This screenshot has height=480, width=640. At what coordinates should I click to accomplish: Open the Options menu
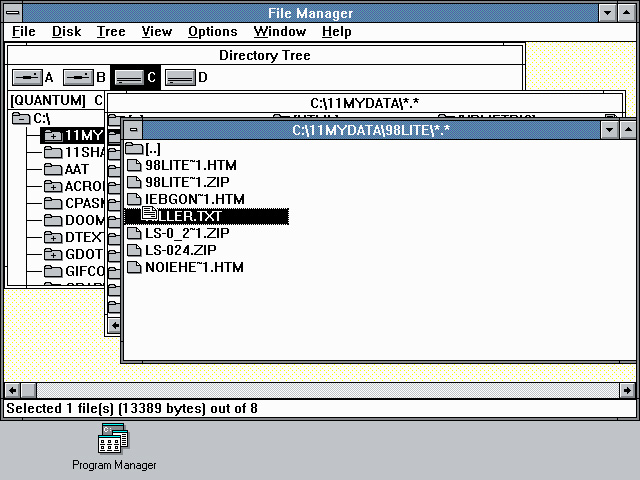(213, 31)
